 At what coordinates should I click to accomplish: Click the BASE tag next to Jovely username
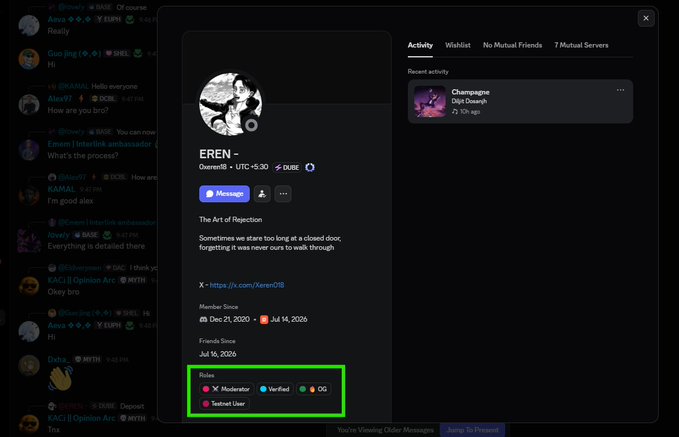(x=86, y=235)
